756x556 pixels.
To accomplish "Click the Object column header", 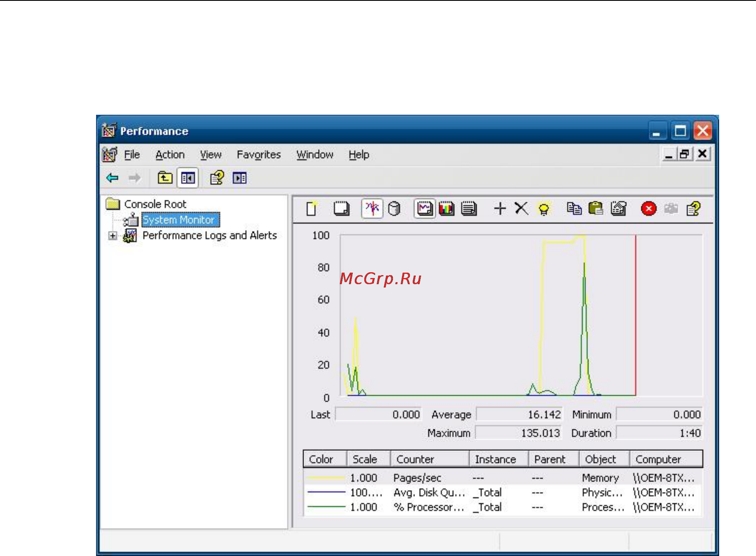I will coord(604,459).
